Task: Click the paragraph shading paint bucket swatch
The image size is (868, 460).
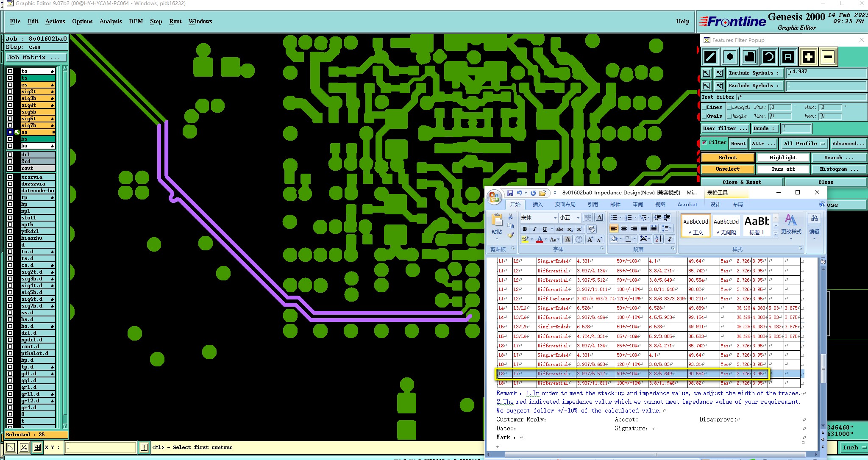Action: click(614, 239)
